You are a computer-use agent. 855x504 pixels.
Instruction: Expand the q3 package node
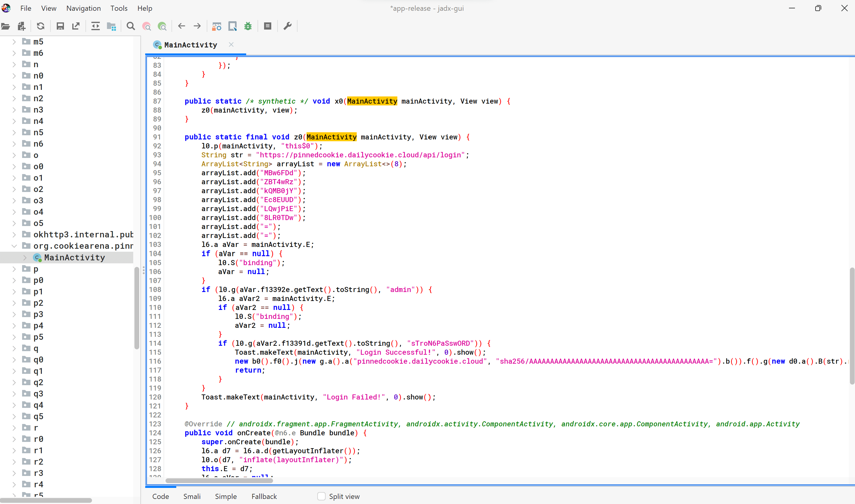(14, 394)
